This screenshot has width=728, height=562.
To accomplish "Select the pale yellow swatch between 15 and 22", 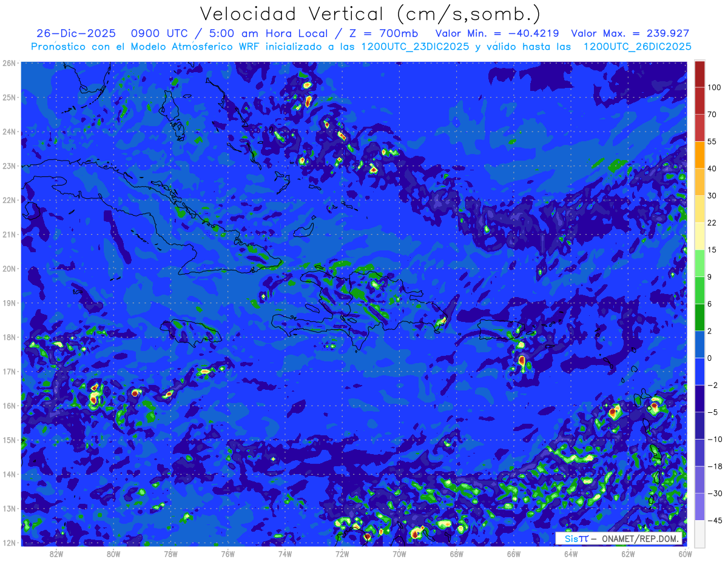I will [x=699, y=236].
